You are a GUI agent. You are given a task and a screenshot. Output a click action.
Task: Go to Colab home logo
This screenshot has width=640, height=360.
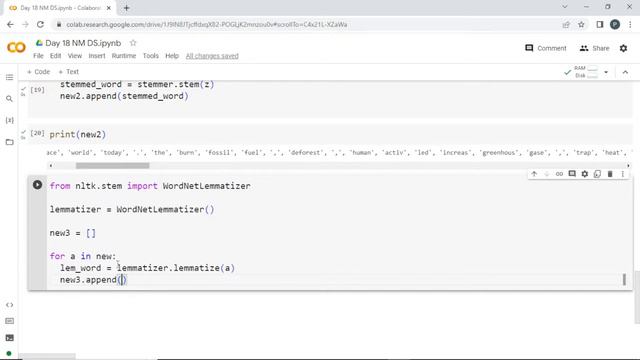point(16,48)
